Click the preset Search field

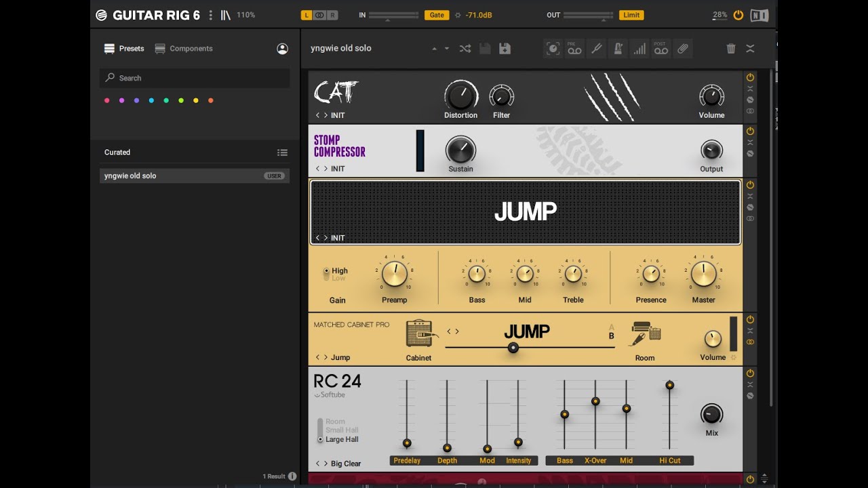pos(195,78)
